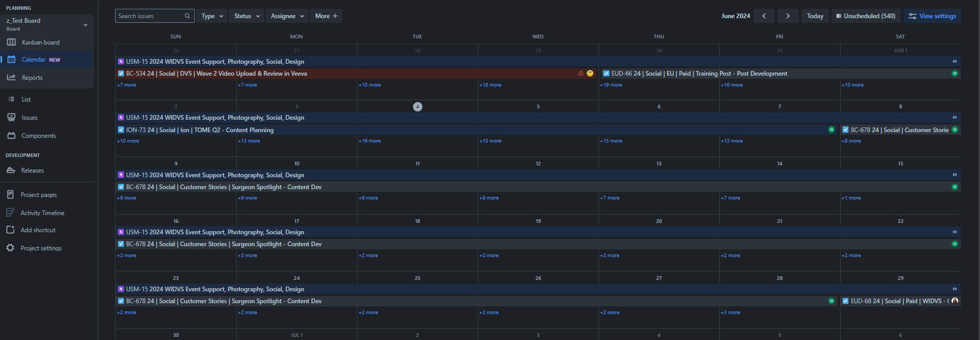
Task: Click the red overdue clock on BC-534
Action: click(x=580, y=74)
